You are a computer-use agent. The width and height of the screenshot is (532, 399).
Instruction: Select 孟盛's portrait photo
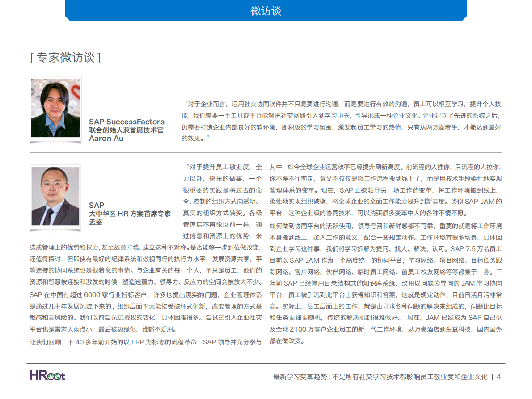(55, 197)
